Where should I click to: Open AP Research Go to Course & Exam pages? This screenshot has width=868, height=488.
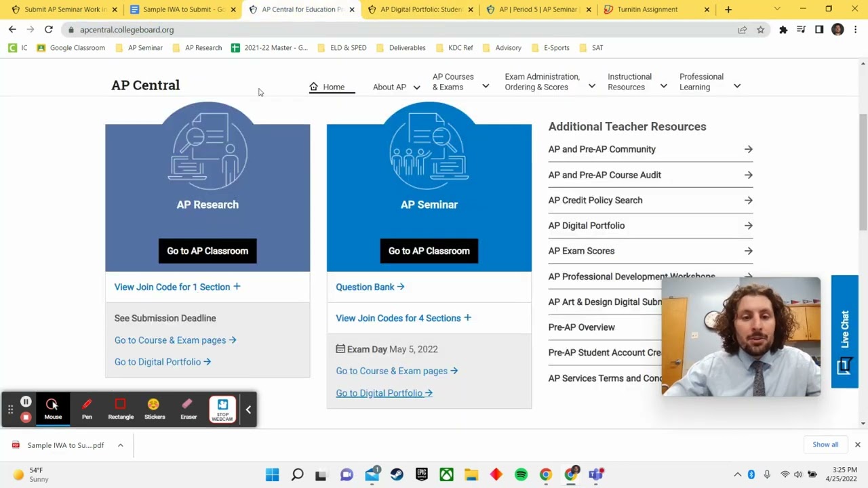pos(175,340)
